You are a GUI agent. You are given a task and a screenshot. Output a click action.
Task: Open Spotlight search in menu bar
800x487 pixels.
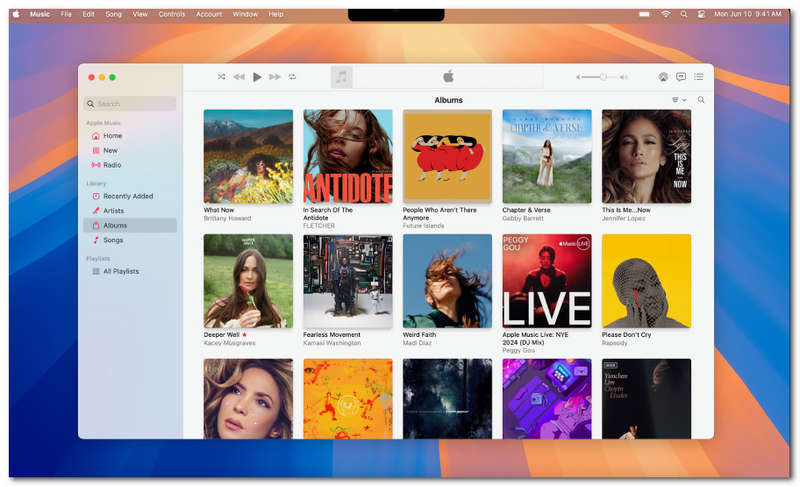(x=684, y=14)
